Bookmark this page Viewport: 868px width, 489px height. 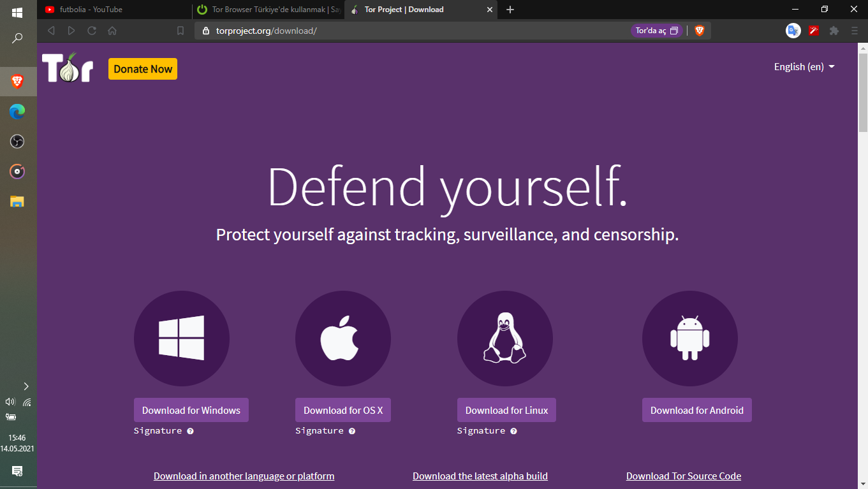180,31
